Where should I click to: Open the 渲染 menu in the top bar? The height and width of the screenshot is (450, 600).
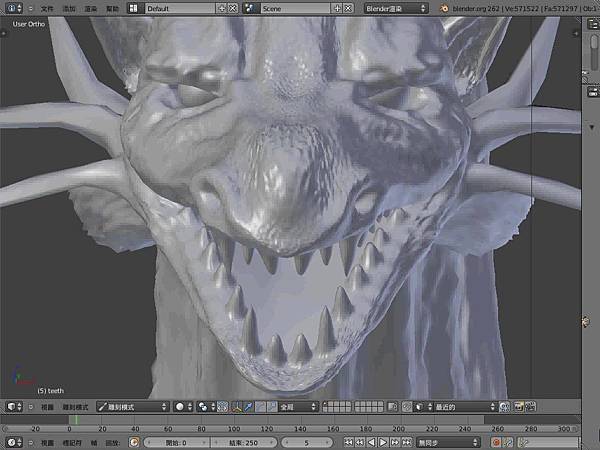(90, 7)
